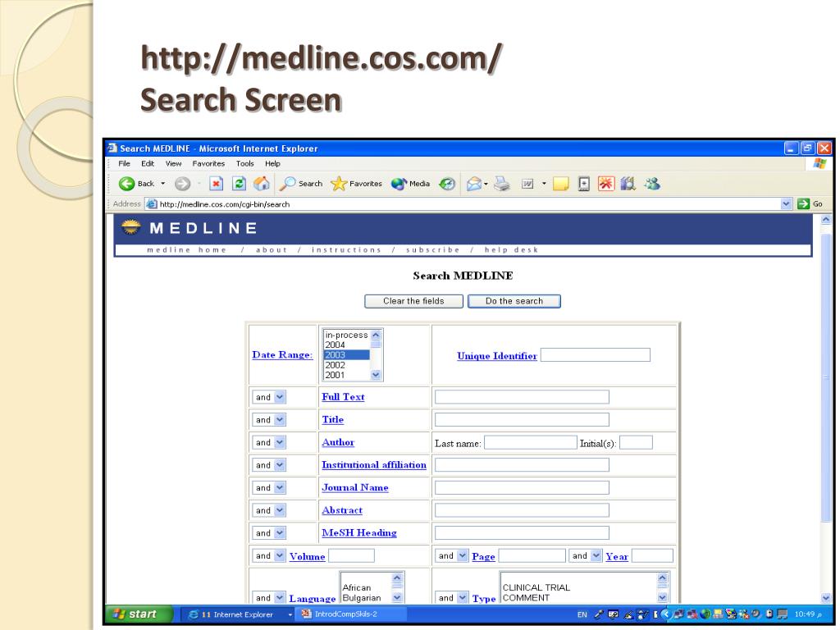Open the operator dropdown beside Page

452,555
